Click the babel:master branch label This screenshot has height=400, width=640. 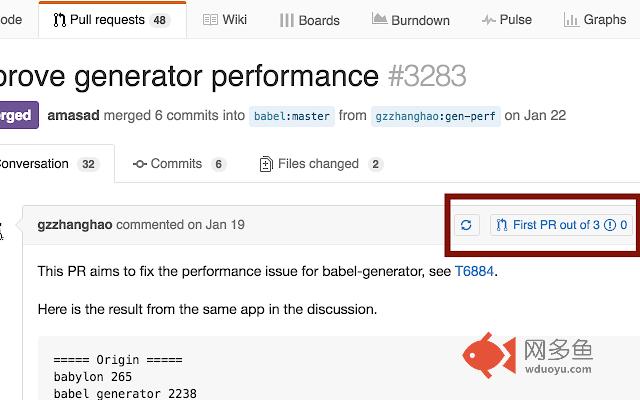tap(291, 116)
